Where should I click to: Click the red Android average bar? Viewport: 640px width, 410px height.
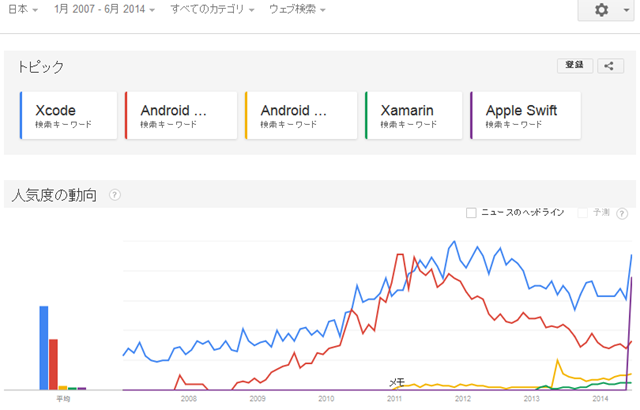coord(53,364)
